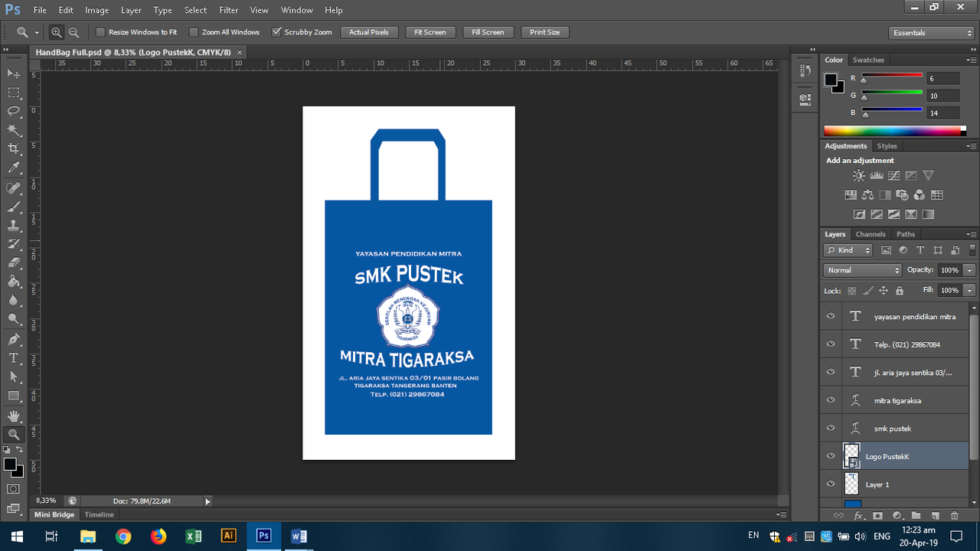The height and width of the screenshot is (551, 980).
Task: Click the color spectrum ramp
Action: click(x=895, y=131)
